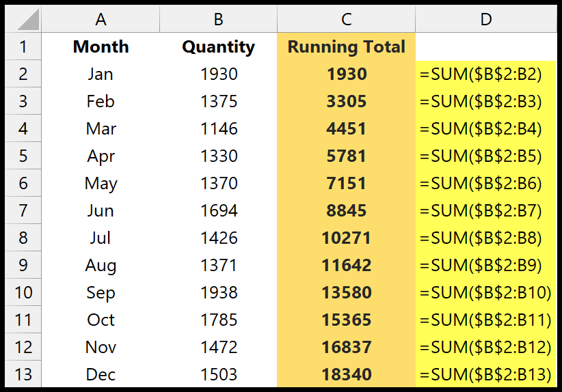Click the quantity cell 1330

tap(218, 156)
